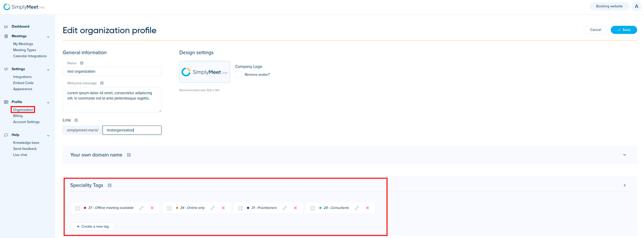Viewport: 644px width, 238px height.
Task: Collapse the Speciality Tags section
Action: click(624, 185)
